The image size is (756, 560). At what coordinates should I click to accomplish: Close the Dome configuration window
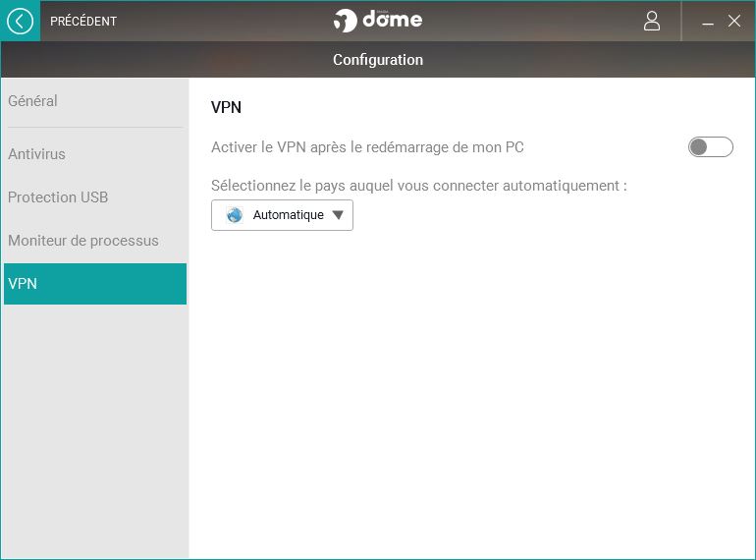[x=733, y=21]
